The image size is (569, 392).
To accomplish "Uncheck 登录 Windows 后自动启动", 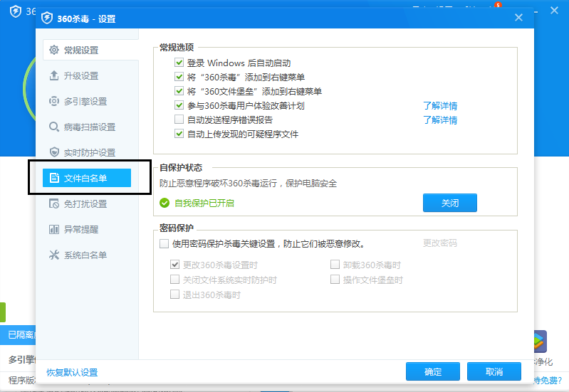I will tap(179, 63).
